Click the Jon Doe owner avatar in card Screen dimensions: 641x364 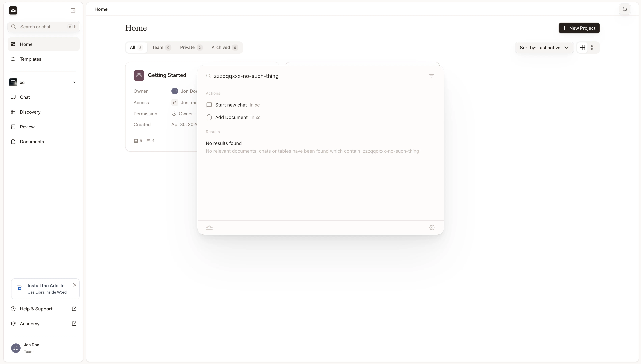point(175,91)
